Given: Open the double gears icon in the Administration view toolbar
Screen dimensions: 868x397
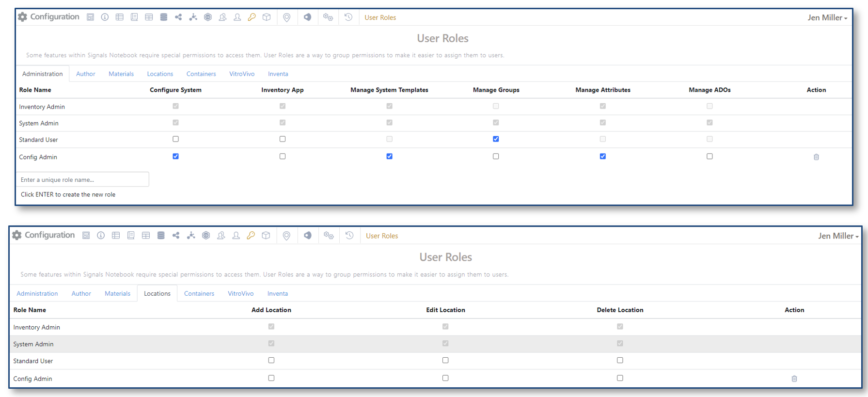Looking at the screenshot, I should point(328,17).
